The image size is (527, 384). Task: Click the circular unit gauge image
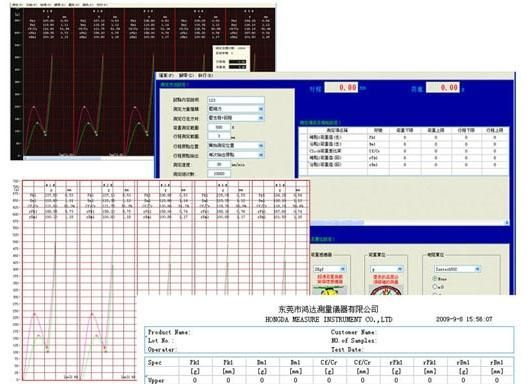[386, 290]
